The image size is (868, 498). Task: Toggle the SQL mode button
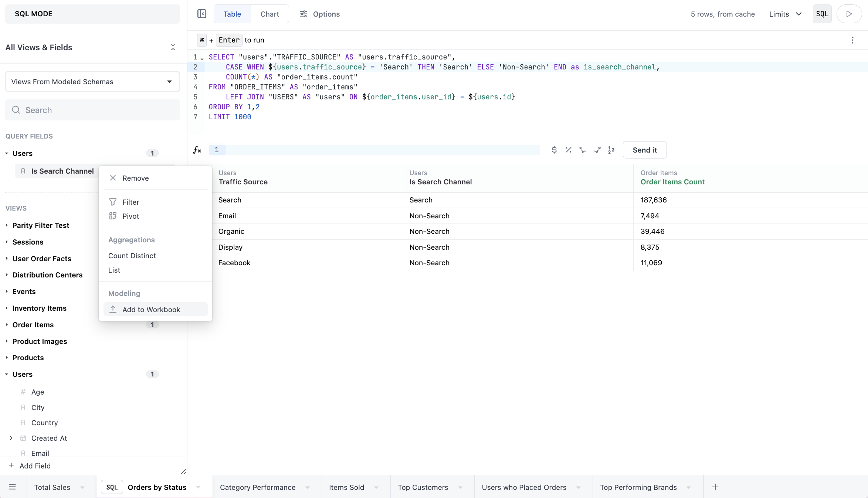(x=822, y=14)
